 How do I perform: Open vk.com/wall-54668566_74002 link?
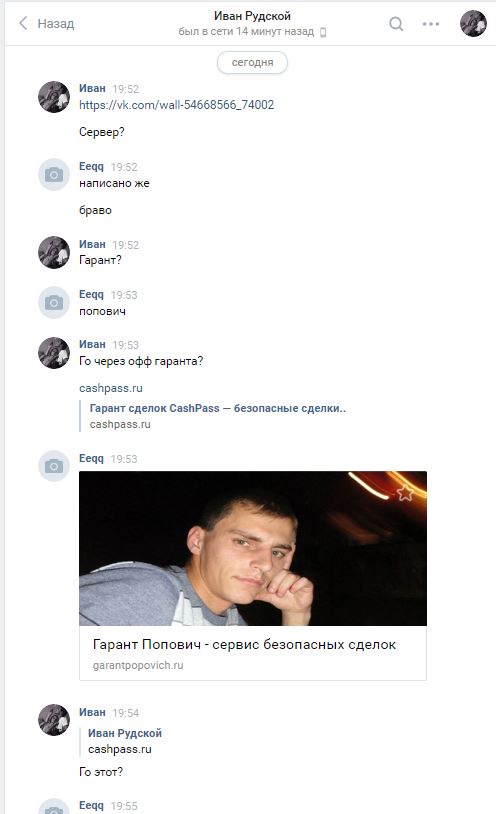(x=177, y=105)
